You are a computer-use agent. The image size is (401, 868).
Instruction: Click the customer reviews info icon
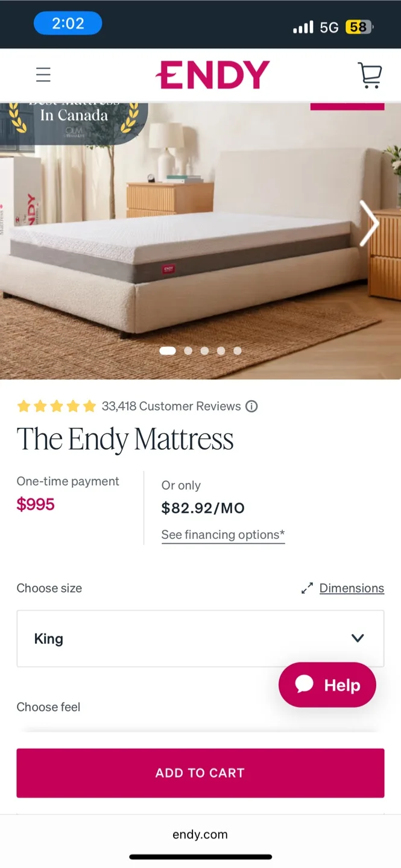click(x=251, y=406)
